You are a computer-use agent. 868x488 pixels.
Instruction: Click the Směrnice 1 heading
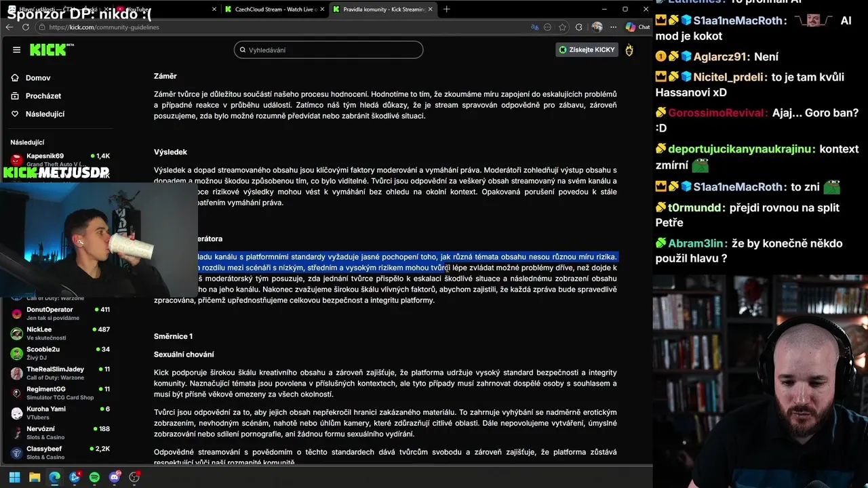click(173, 336)
